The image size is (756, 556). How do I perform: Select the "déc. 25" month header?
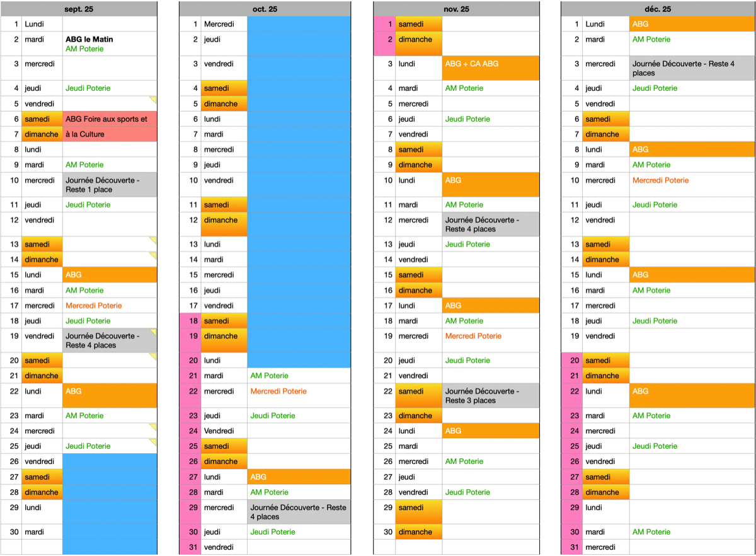(658, 9)
